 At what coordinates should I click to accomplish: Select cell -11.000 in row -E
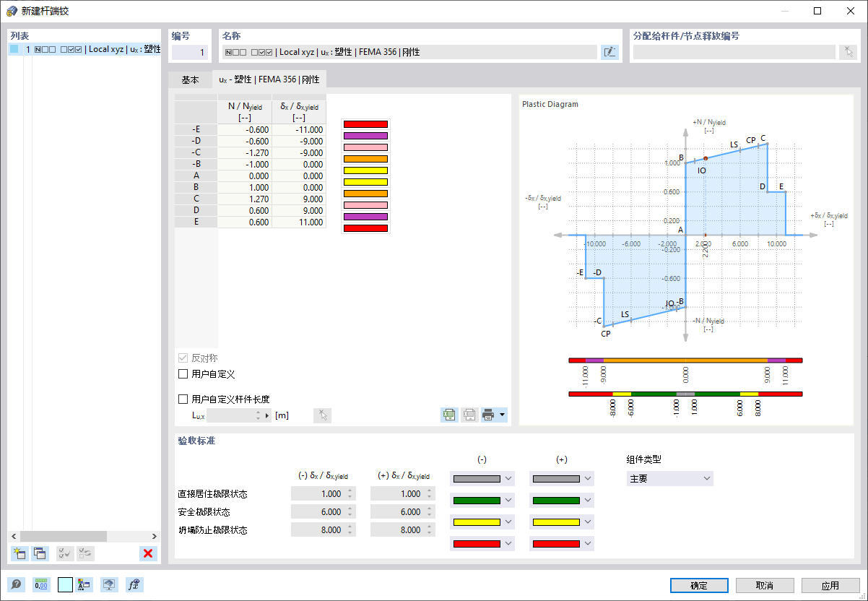(x=299, y=130)
